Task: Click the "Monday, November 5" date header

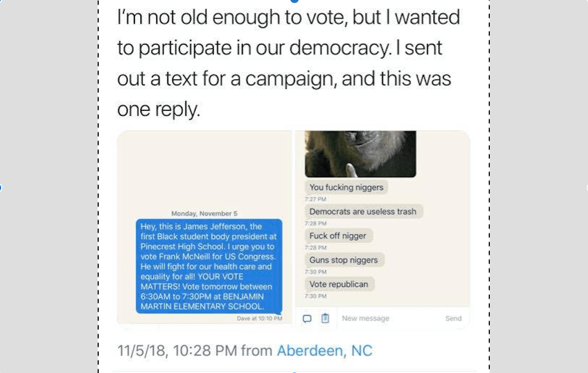Action: (x=205, y=213)
